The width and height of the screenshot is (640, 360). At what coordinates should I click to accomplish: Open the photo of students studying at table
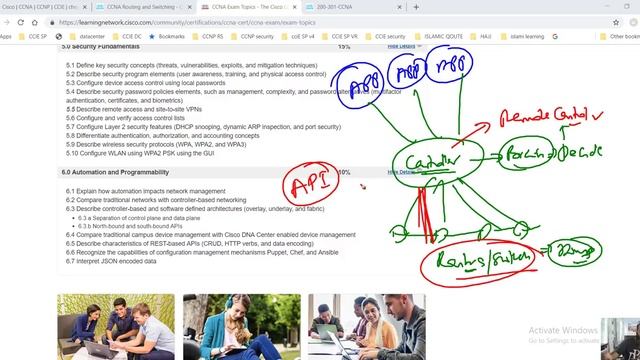(x=367, y=327)
